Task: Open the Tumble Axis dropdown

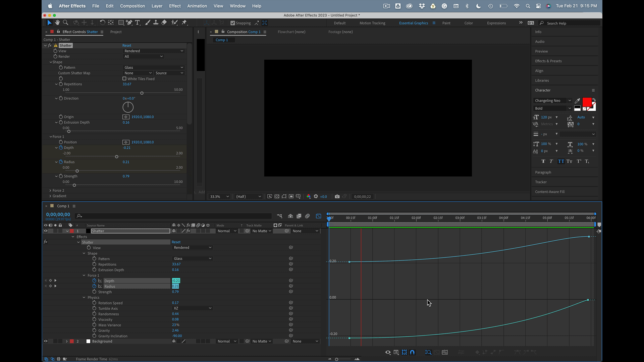Action: pyautogui.click(x=192, y=308)
